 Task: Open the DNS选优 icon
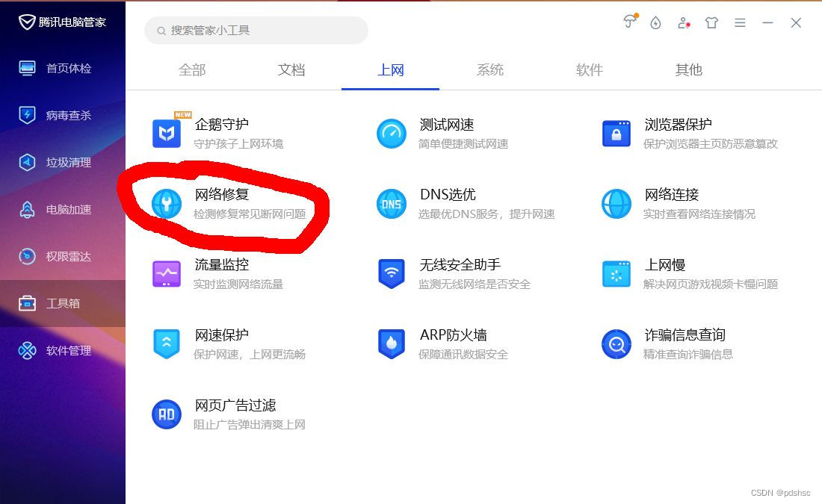(392, 204)
